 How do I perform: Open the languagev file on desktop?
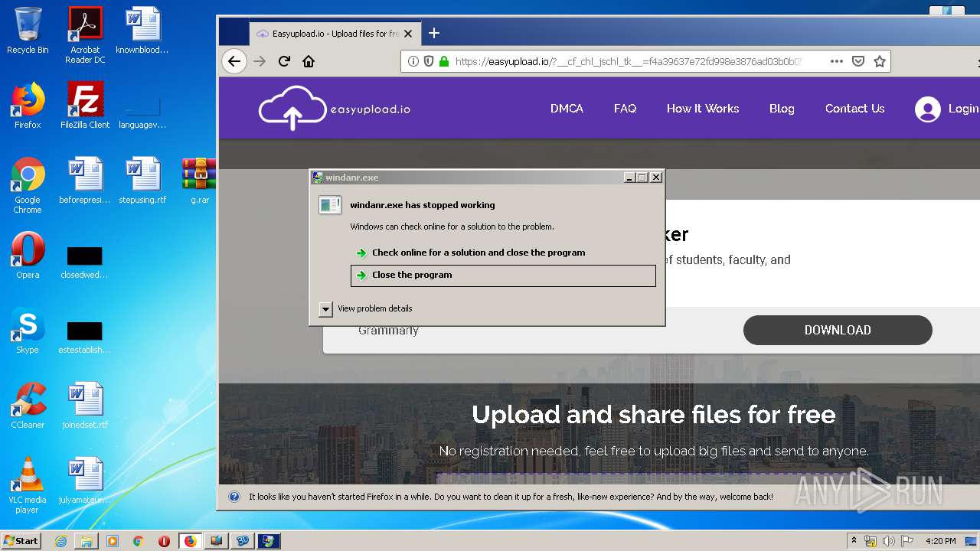(x=142, y=112)
